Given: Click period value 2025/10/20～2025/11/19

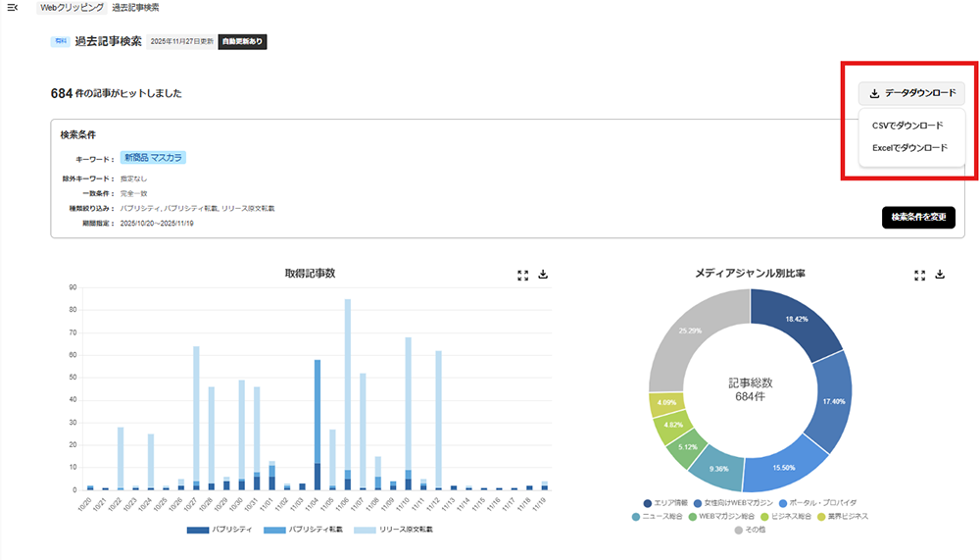Looking at the screenshot, I should click(157, 224).
